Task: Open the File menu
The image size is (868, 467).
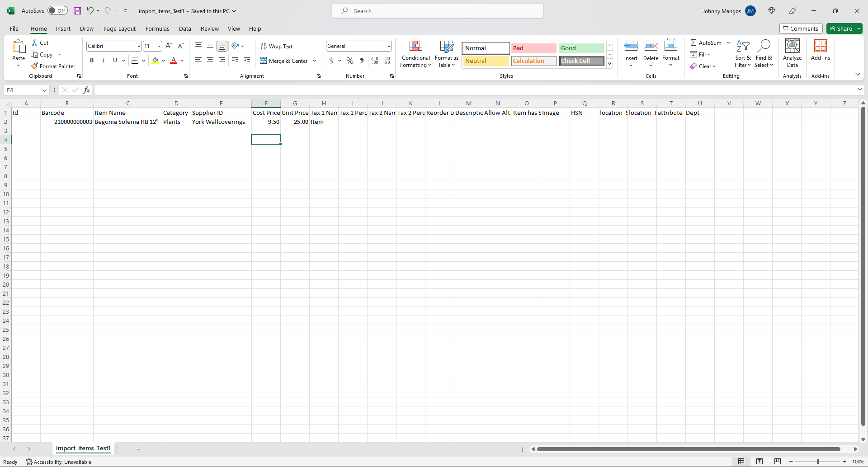Action: coord(14,28)
